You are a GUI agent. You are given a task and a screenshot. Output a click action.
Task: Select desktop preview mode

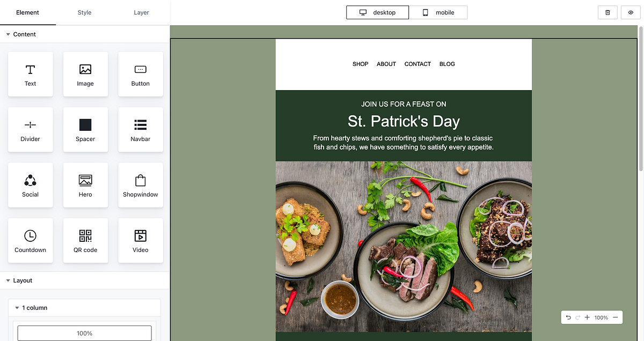(377, 12)
